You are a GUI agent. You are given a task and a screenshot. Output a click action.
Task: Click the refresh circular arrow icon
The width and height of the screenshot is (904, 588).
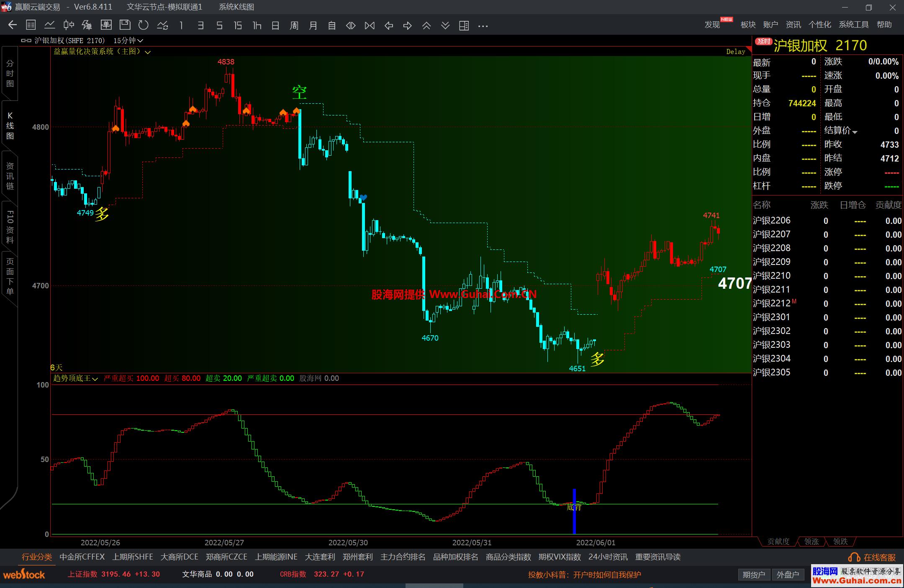point(144,26)
